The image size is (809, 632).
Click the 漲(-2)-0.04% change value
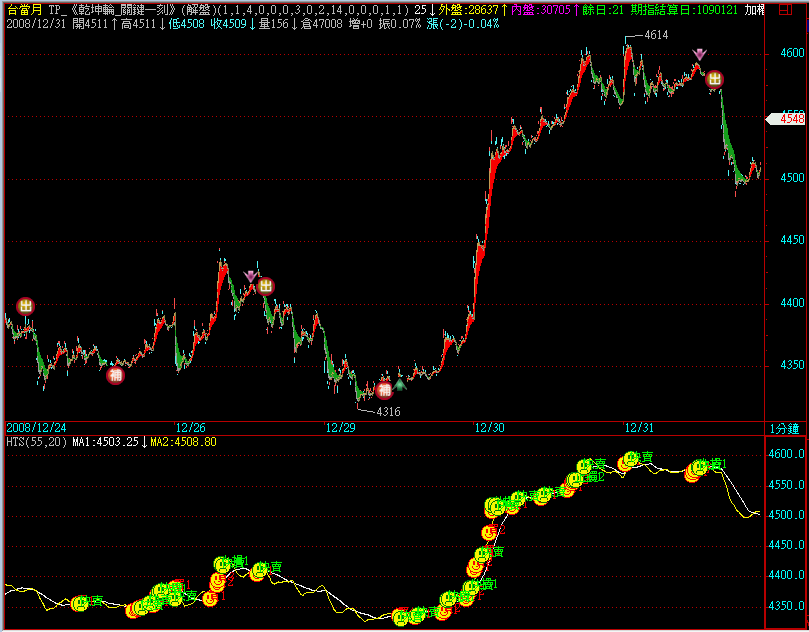(x=463, y=24)
